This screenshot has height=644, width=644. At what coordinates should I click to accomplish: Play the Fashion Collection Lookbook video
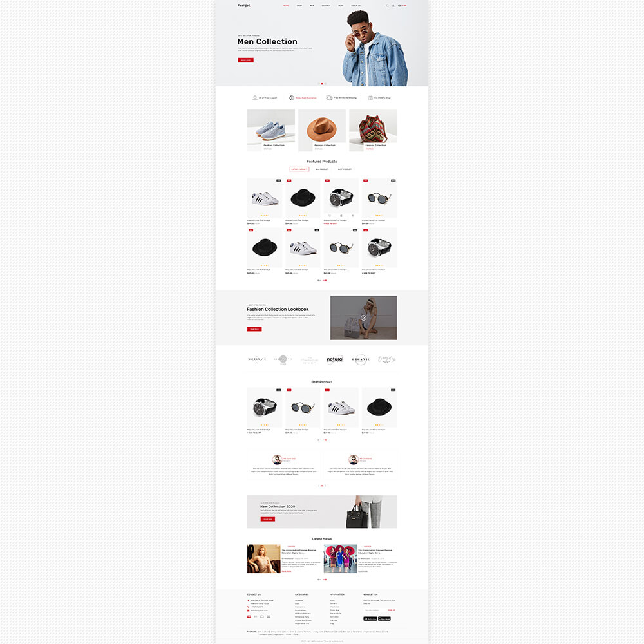tap(363, 318)
